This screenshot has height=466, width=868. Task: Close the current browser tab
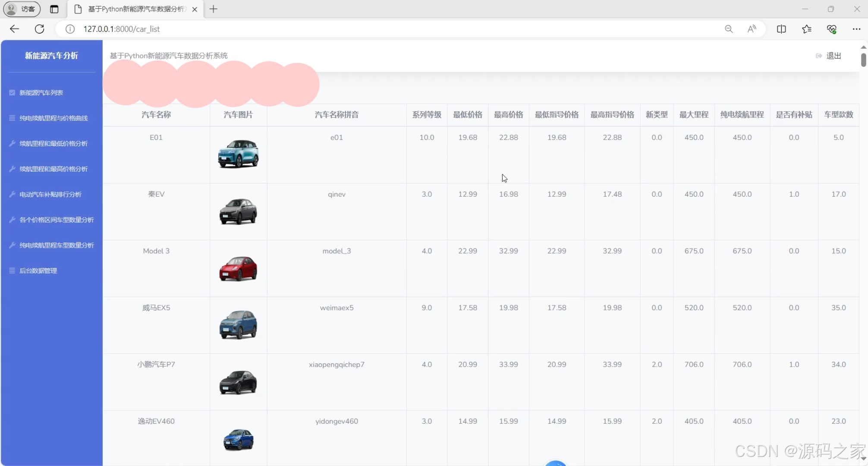pyautogui.click(x=195, y=9)
